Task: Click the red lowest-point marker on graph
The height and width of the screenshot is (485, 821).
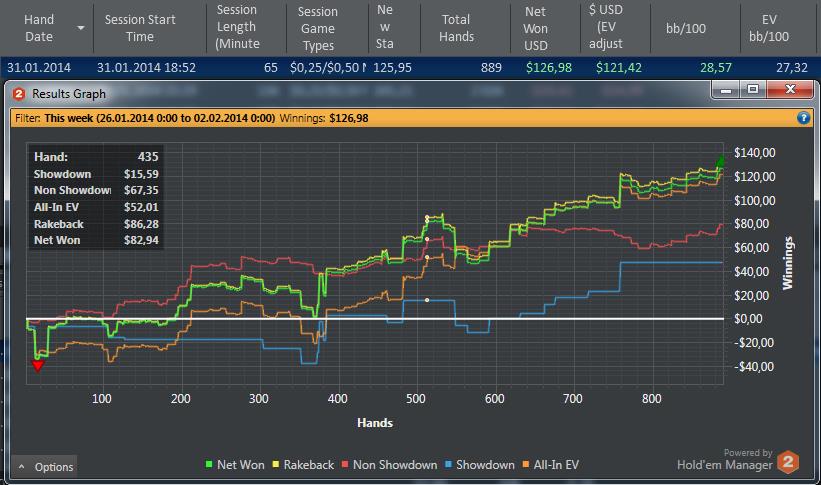Action: (38, 365)
